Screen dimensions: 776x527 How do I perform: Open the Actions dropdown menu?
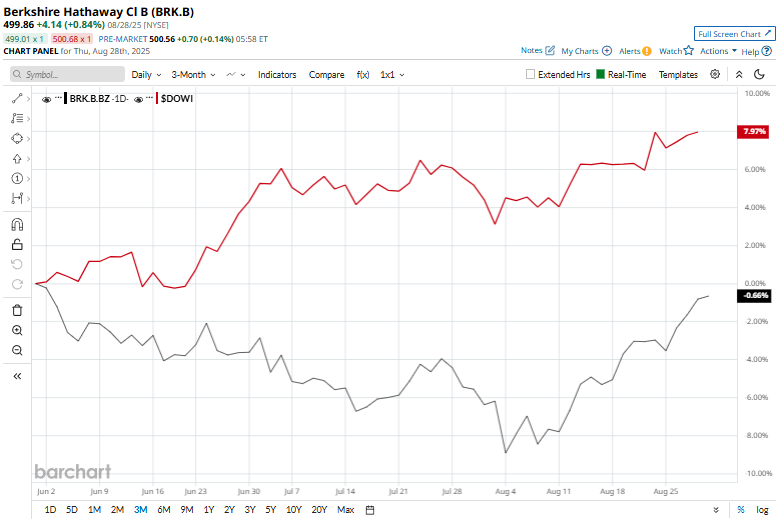(x=718, y=51)
